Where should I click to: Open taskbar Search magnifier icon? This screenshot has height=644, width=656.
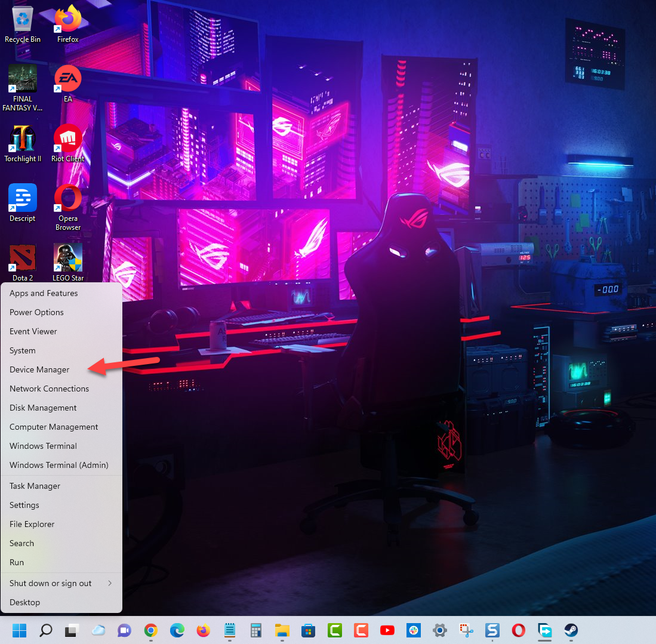[x=45, y=630]
